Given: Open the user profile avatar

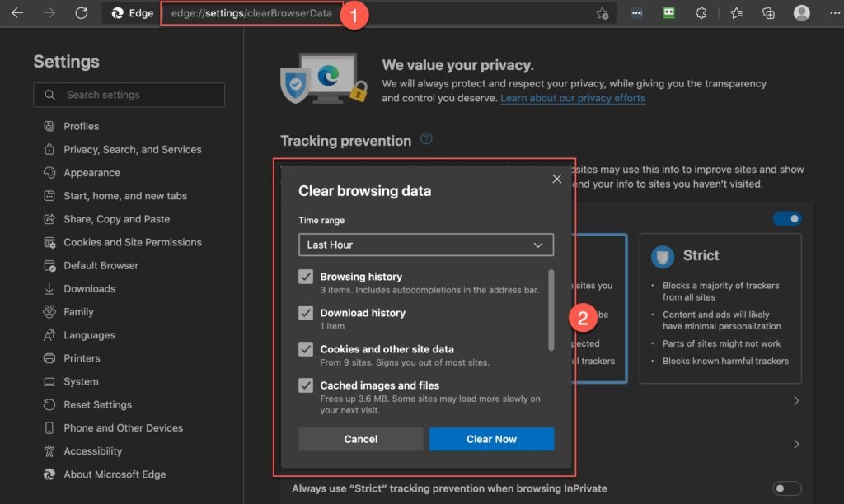Looking at the screenshot, I should pyautogui.click(x=801, y=13).
